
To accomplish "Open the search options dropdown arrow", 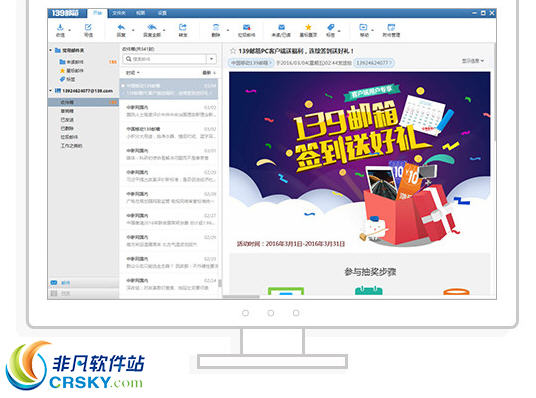I will tap(212, 59).
